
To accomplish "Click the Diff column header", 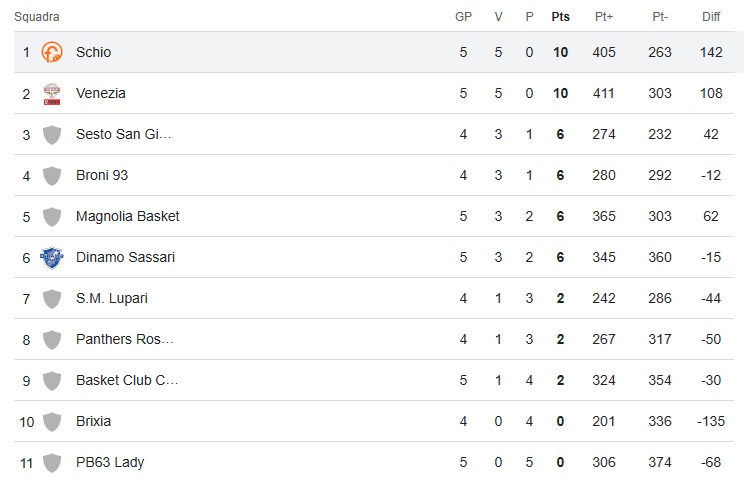I will tap(711, 17).
